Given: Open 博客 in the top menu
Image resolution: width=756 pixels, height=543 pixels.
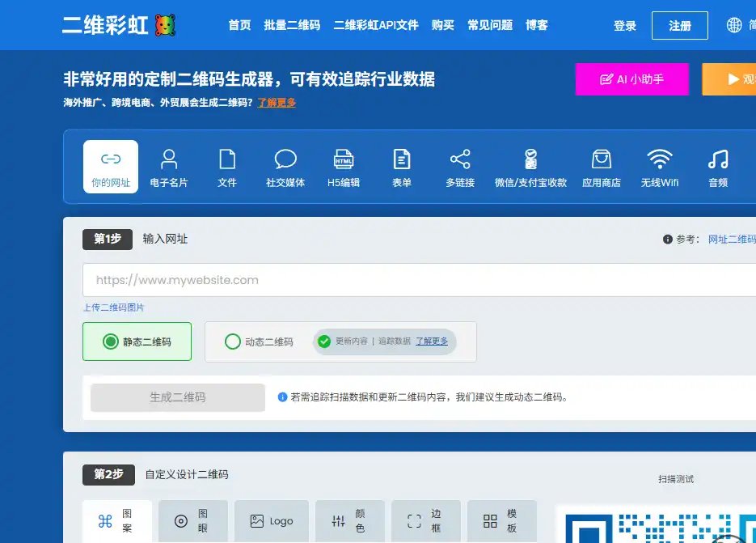Looking at the screenshot, I should pos(537,25).
